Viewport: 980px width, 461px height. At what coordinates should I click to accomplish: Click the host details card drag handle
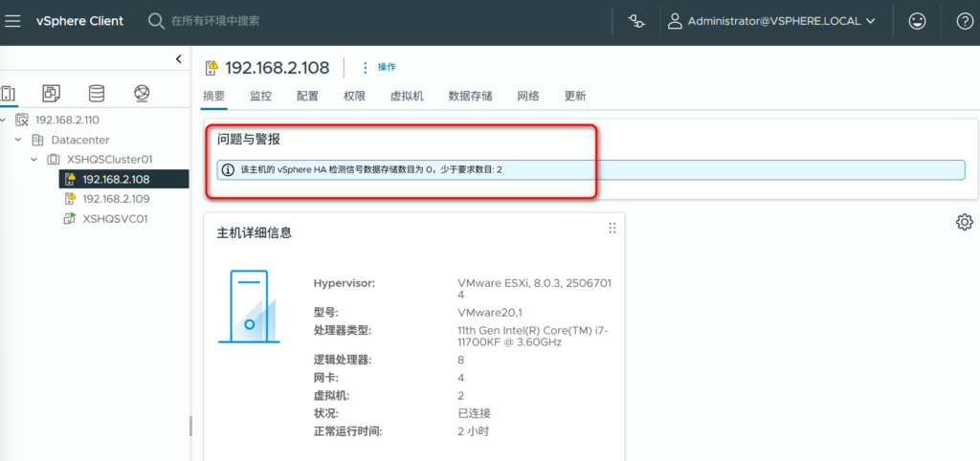tap(612, 228)
